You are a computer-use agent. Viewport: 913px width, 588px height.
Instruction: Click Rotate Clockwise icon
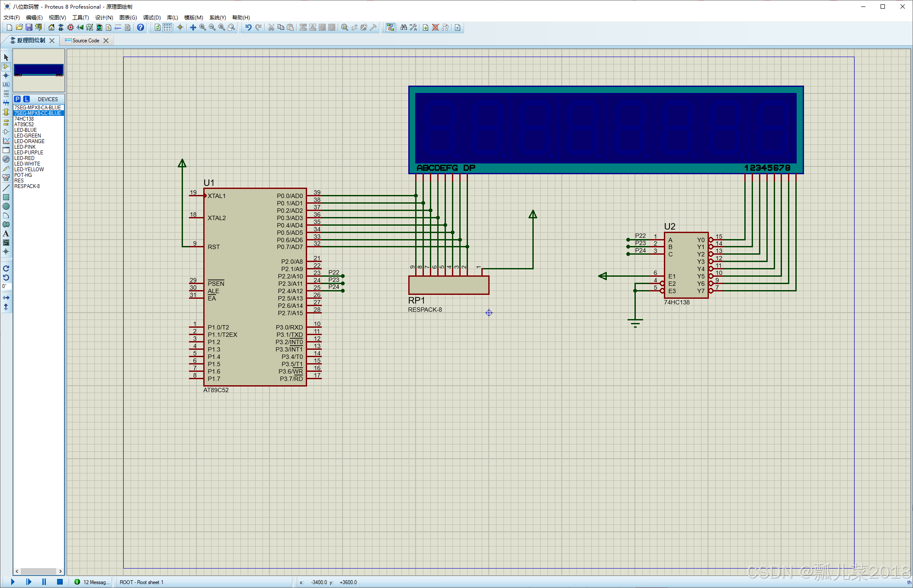(6, 268)
